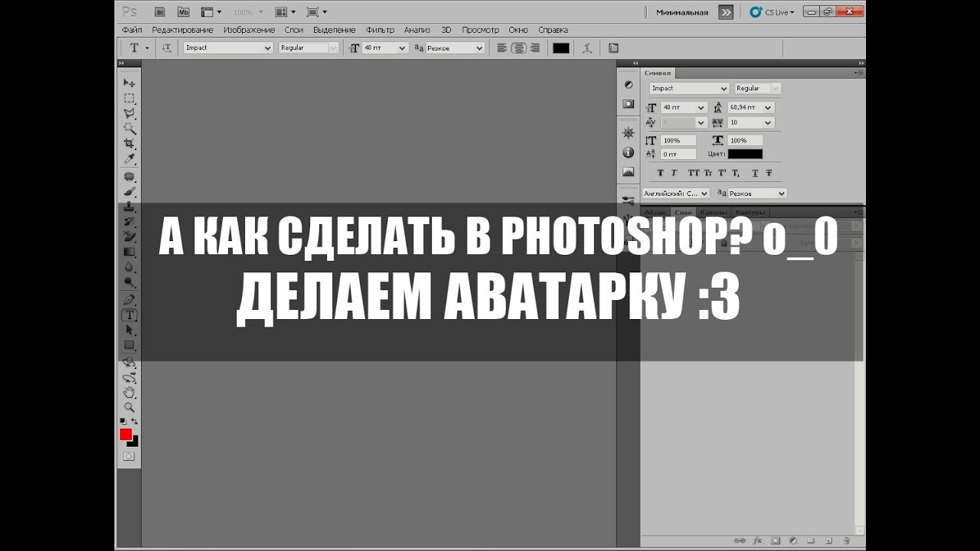Toggle All Caps in Character panel
Image resolution: width=980 pixels, height=551 pixels.
point(694,174)
